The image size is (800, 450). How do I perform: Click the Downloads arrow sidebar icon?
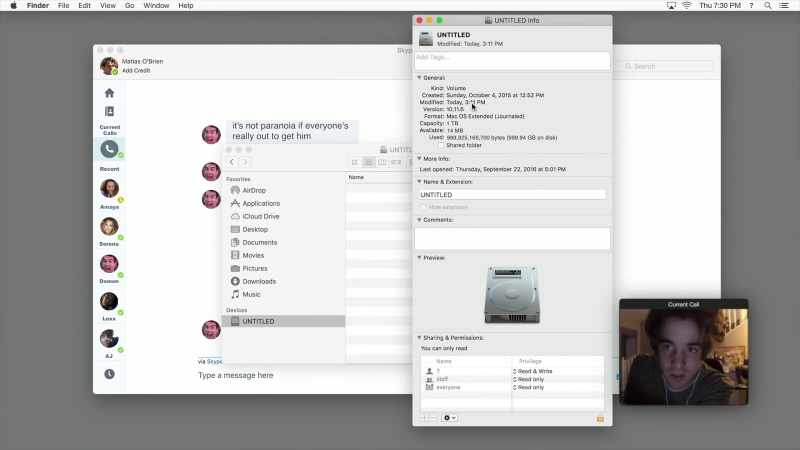click(235, 281)
